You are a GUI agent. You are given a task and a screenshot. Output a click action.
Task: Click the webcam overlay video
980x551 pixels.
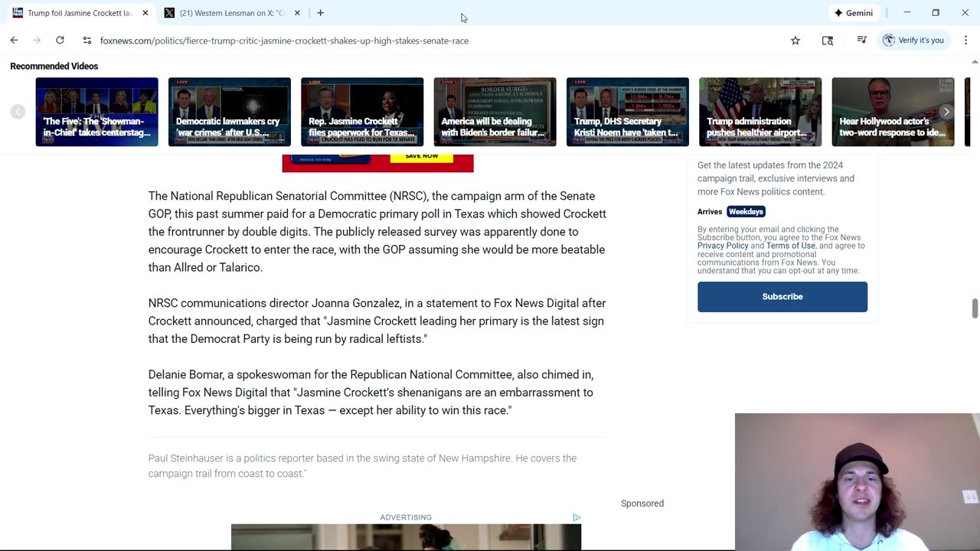point(857,482)
